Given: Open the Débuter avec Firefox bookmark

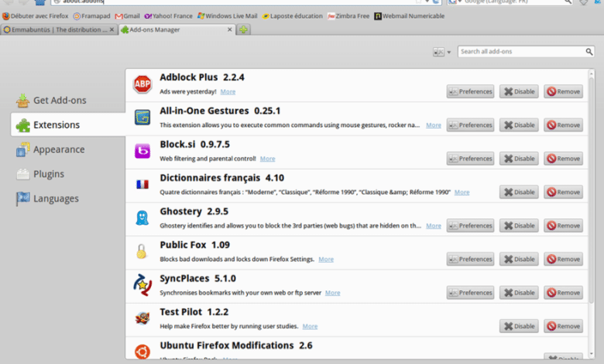Looking at the screenshot, I should 36,16.
